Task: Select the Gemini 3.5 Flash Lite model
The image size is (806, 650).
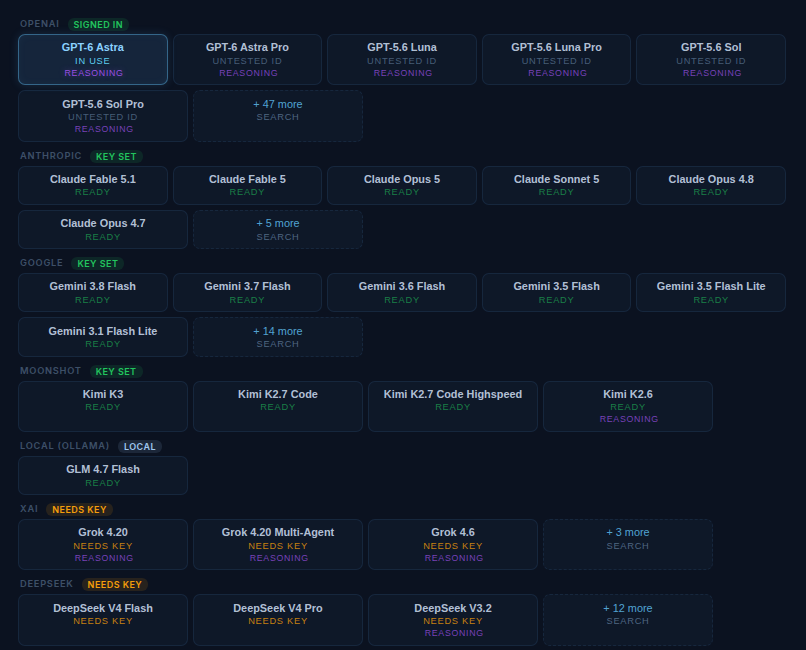Action: [x=711, y=292]
